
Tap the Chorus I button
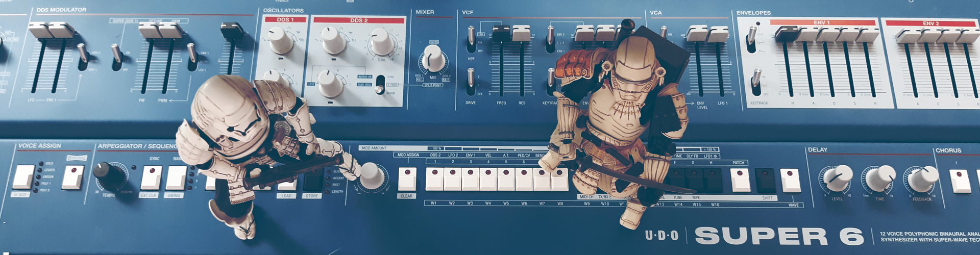point(960,181)
